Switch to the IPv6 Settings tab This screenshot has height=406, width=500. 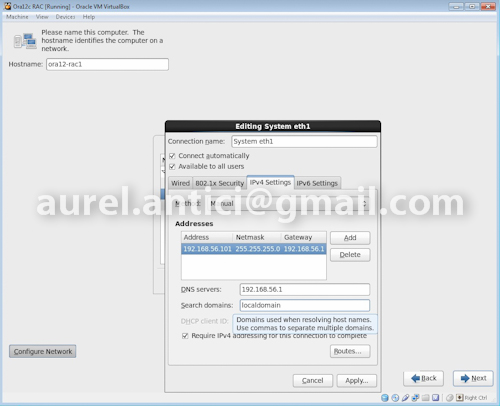click(x=317, y=183)
